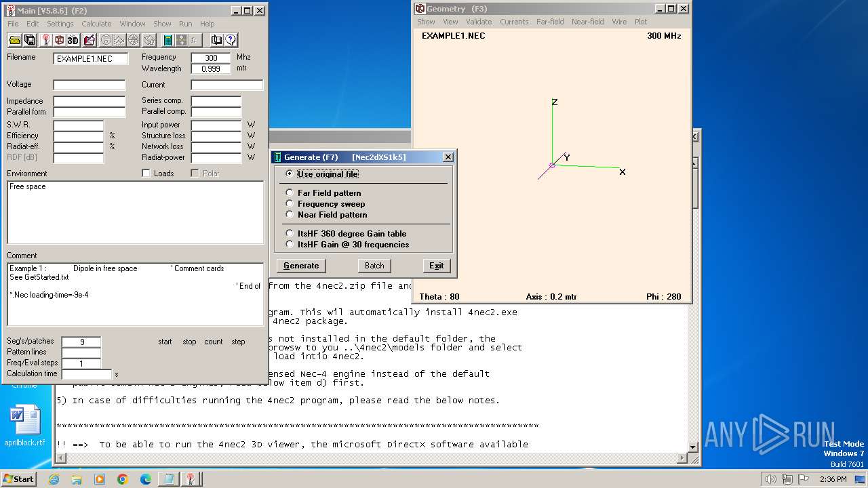Click the line chart SWR plot icon
This screenshot has height=488, width=868.
(119, 40)
